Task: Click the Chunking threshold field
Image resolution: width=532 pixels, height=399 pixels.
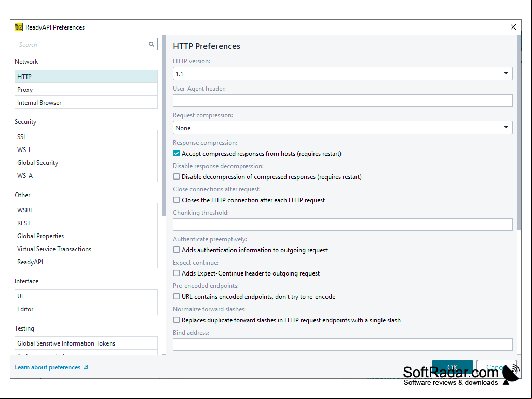Action: (x=343, y=225)
